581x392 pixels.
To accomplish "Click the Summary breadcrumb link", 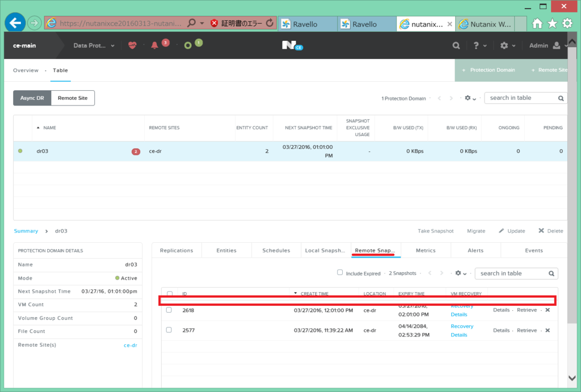I will coord(26,231).
